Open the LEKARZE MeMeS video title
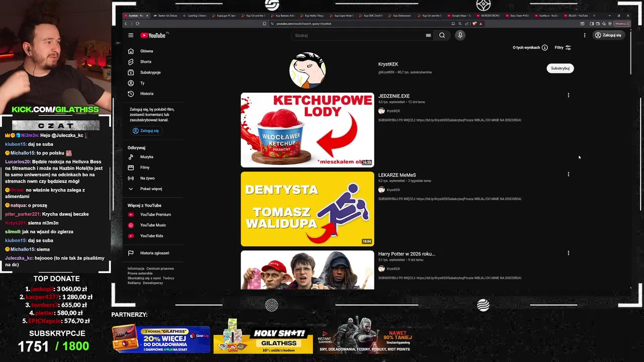 tap(397, 175)
